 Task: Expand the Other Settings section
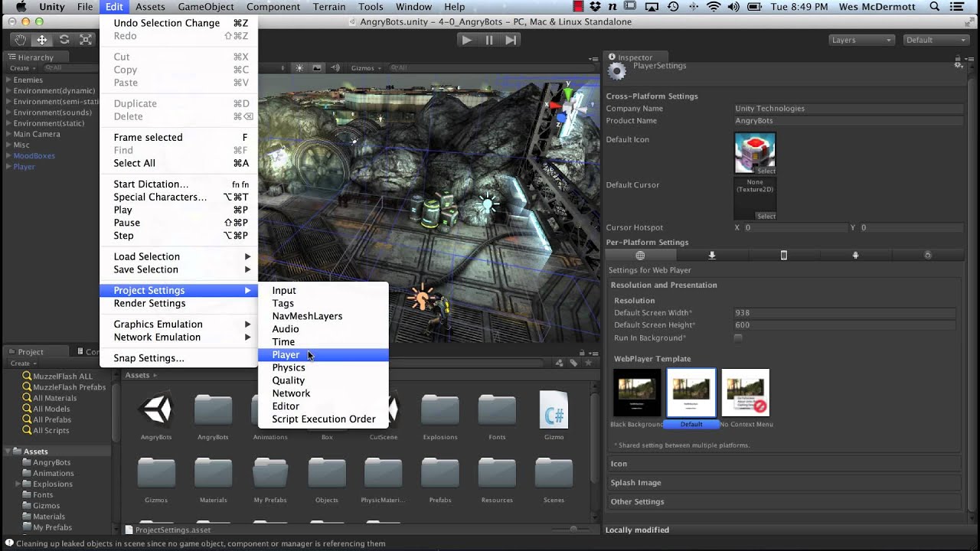[x=637, y=501]
